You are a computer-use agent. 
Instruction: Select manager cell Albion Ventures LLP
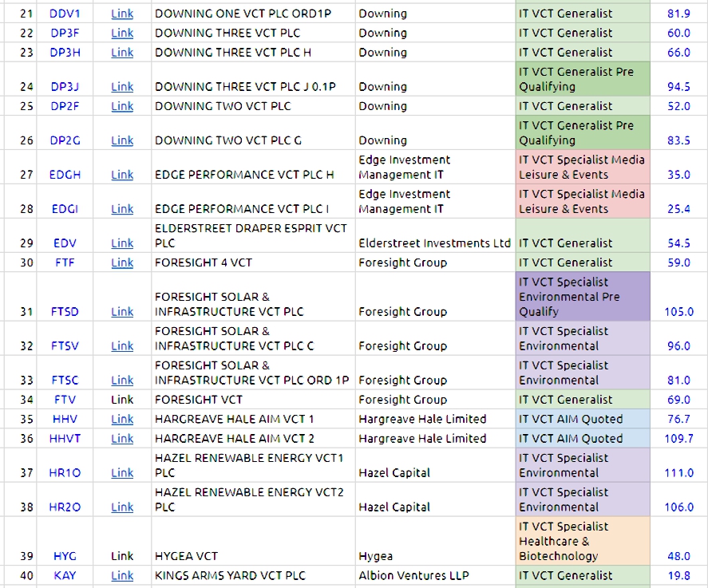(x=436, y=576)
